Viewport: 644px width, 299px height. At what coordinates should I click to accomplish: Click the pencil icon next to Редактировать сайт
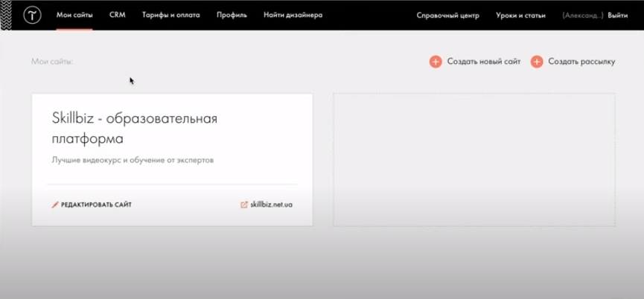[x=55, y=205]
